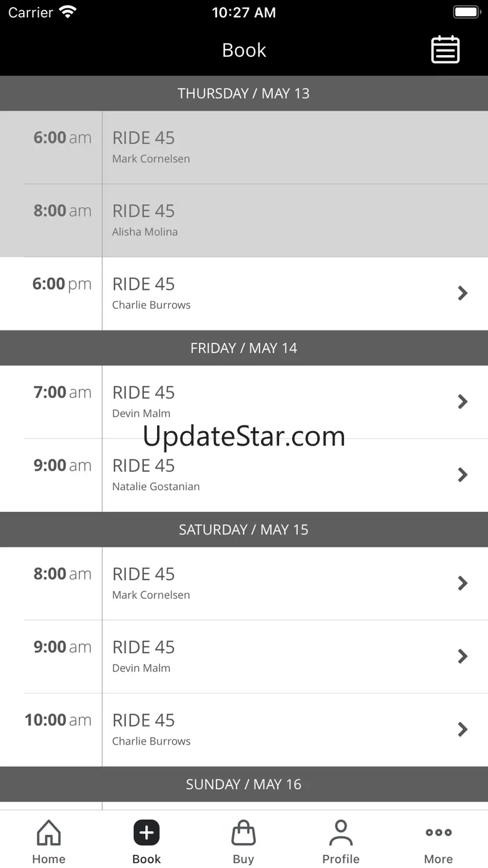Open Saturday 9:00 am Devin Malm chevron
The height and width of the screenshot is (868, 488).
[462, 656]
